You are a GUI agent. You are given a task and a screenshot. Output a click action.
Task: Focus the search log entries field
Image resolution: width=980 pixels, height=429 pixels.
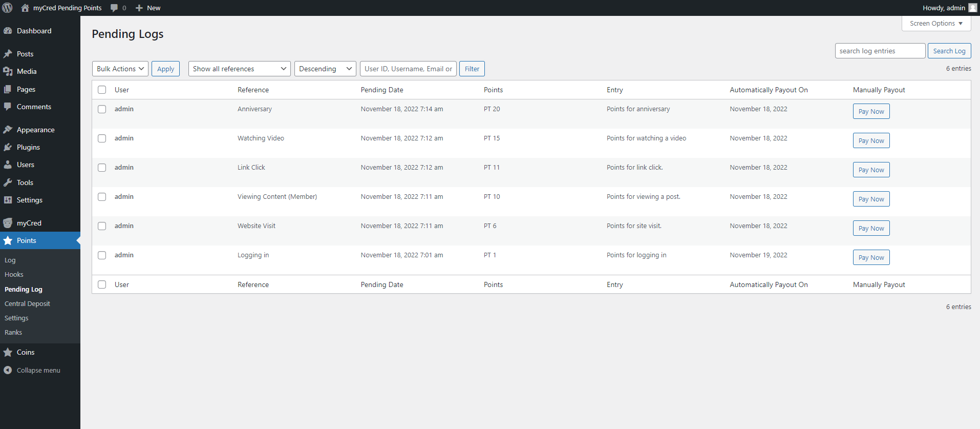880,51
